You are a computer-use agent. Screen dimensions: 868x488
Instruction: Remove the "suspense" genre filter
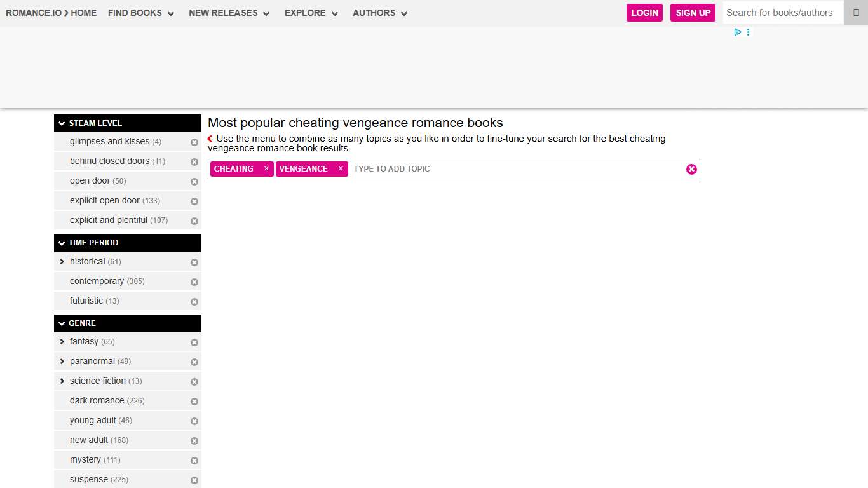click(x=194, y=480)
